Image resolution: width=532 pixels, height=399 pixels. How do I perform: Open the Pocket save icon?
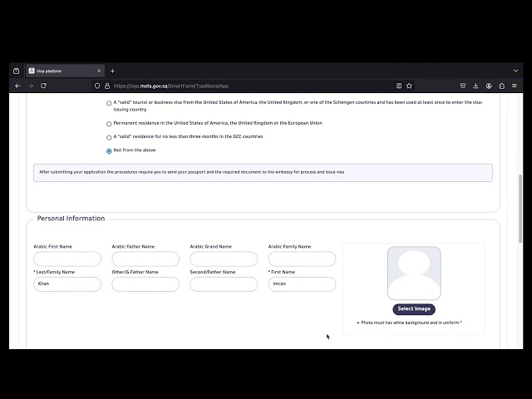(x=463, y=86)
